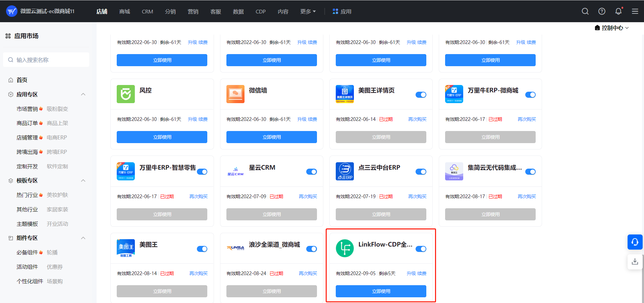Click 再次购买 on the 美图王 card
644x303 pixels.
[199, 273]
